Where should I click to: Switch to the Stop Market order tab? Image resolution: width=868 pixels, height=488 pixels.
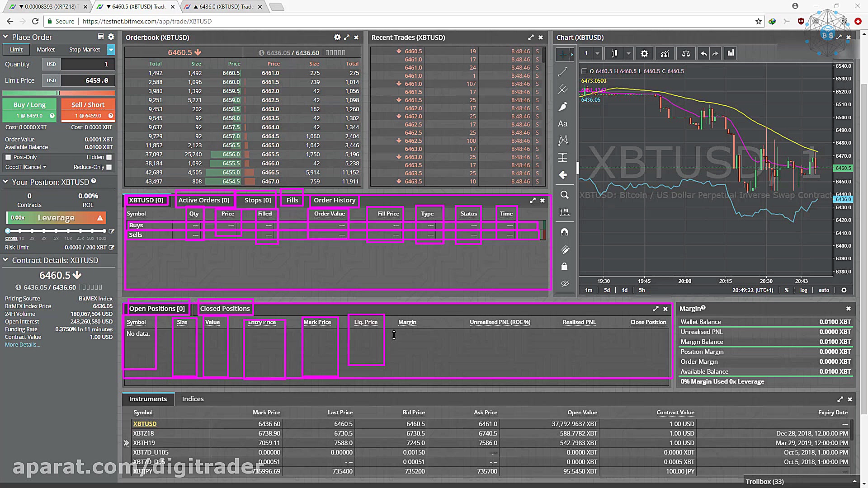coord(85,50)
